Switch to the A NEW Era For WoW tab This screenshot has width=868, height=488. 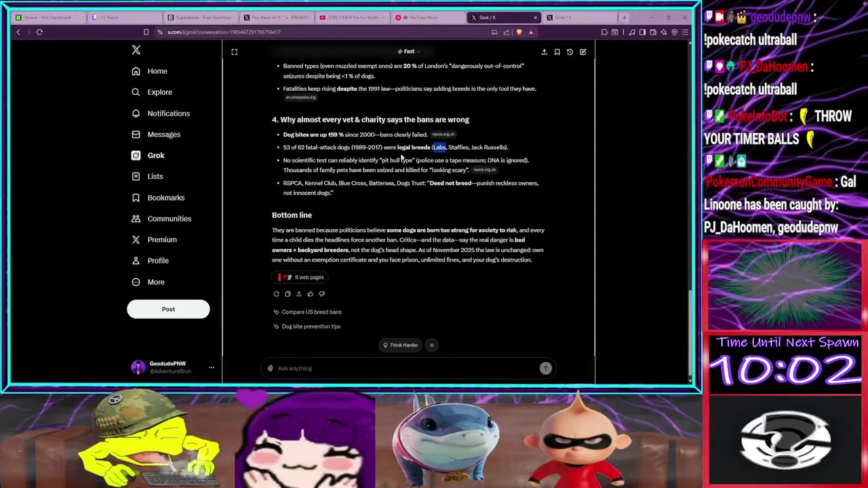click(x=352, y=17)
